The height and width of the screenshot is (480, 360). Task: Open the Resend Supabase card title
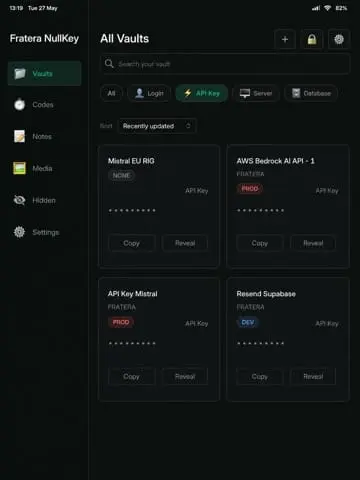(x=266, y=294)
